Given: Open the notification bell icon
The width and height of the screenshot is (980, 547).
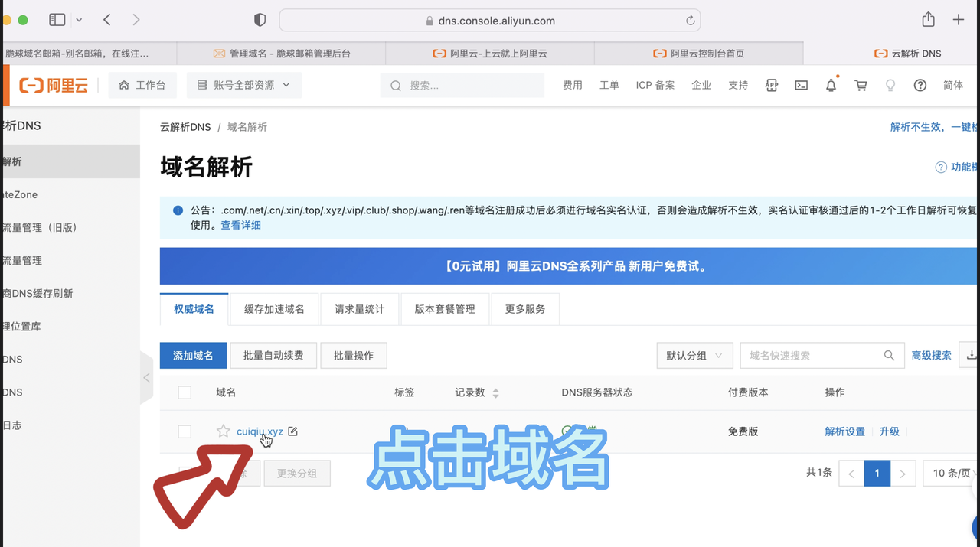Looking at the screenshot, I should pyautogui.click(x=831, y=85).
